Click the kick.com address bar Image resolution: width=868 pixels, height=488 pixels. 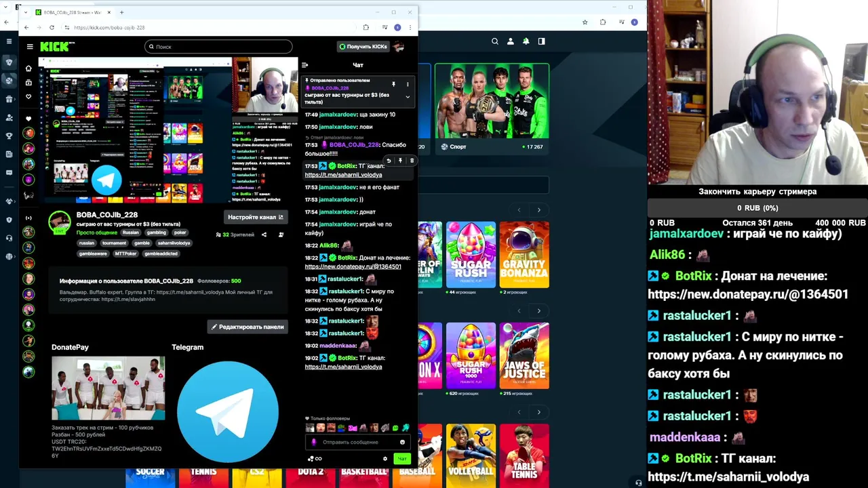click(x=210, y=28)
